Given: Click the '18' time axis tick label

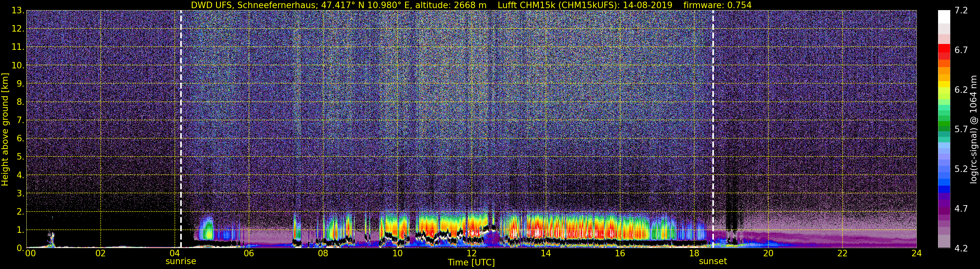Looking at the screenshot, I should (694, 254).
